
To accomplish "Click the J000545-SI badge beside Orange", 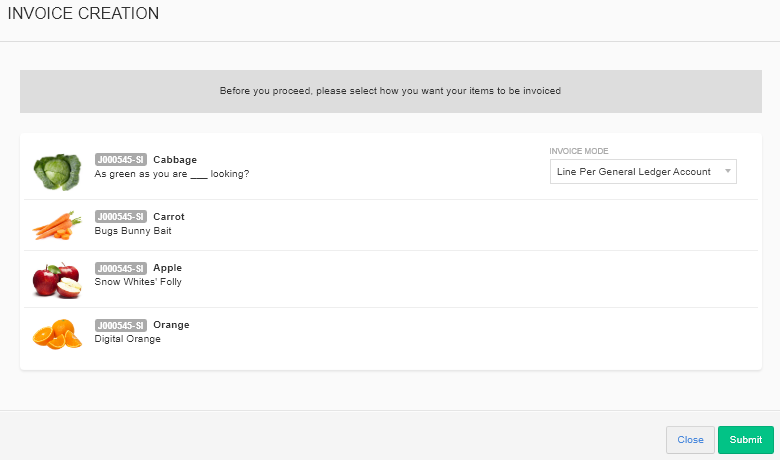I will point(121,325).
